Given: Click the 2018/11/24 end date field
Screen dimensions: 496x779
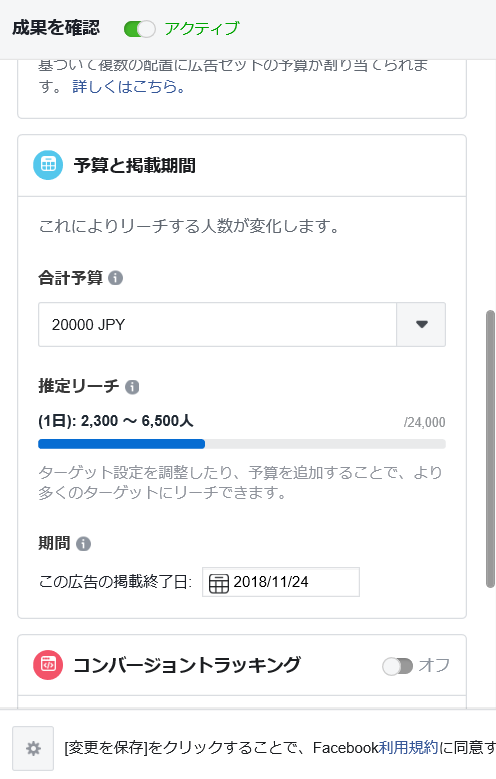Looking at the screenshot, I should pos(281,582).
